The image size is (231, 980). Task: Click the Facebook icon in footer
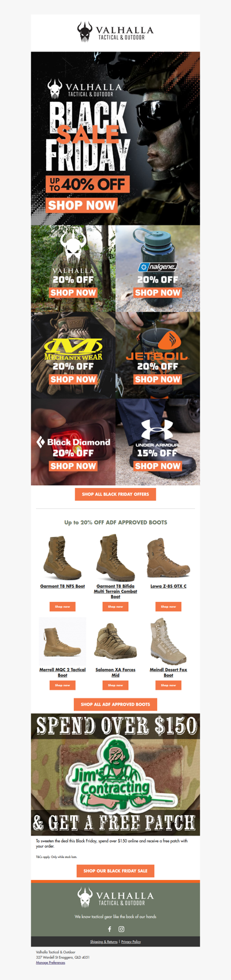[x=109, y=929]
